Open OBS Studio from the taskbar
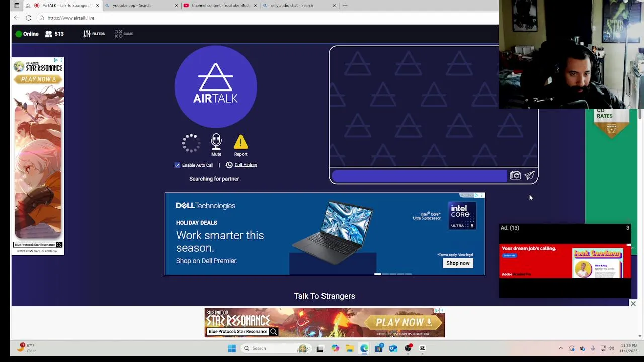 408,348
